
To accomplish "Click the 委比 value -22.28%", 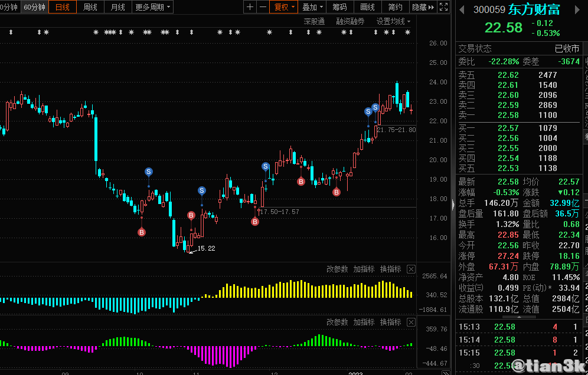I will 504,61.
